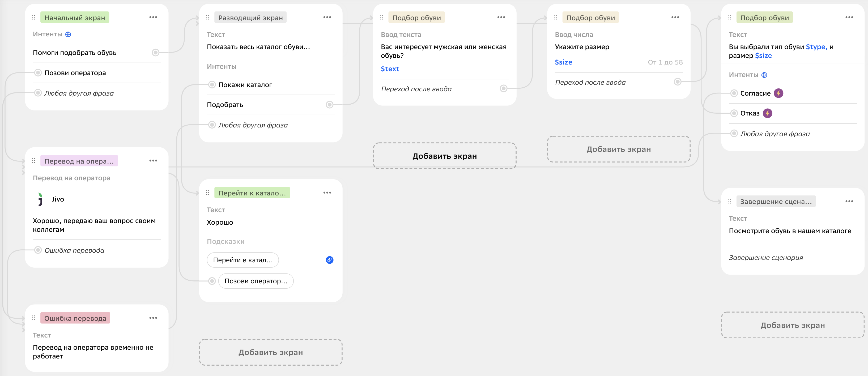
Task: Click the globe icon next to Интенты in the rightmost Подбор обуви card
Action: [x=764, y=75]
